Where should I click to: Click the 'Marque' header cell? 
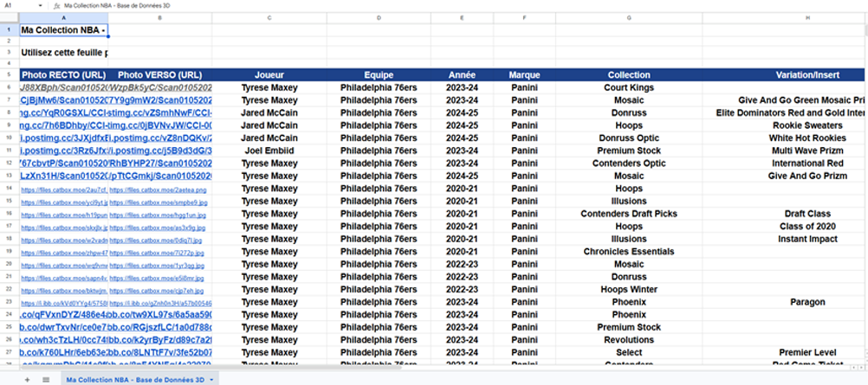tap(524, 74)
